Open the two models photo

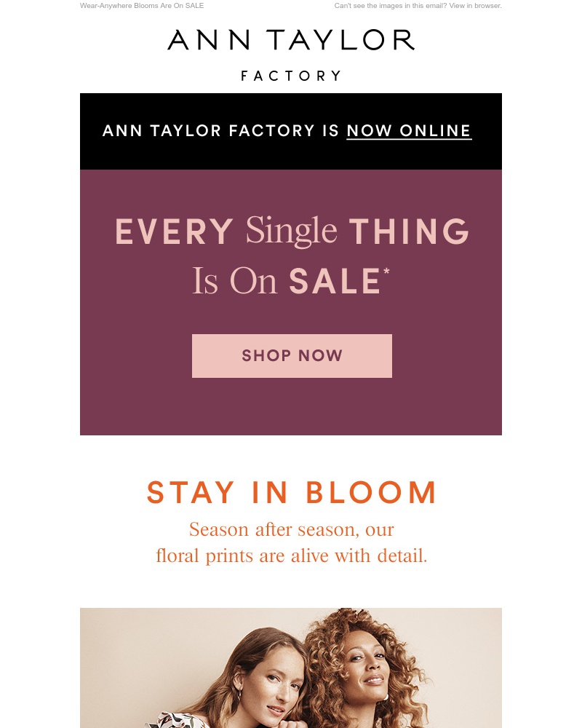pyautogui.click(x=291, y=668)
